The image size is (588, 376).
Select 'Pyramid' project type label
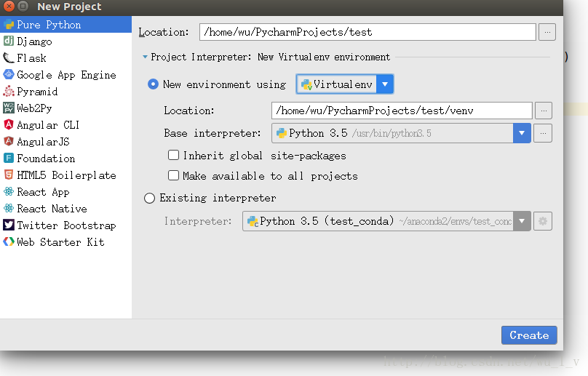37,92
